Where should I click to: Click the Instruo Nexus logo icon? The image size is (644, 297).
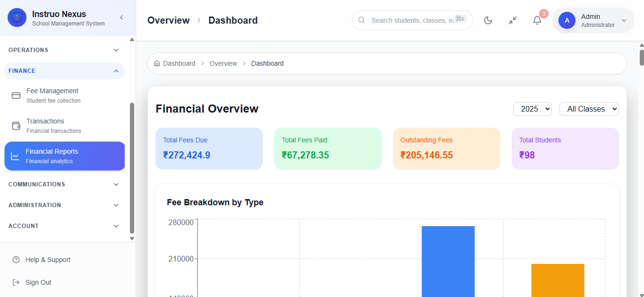17,17
